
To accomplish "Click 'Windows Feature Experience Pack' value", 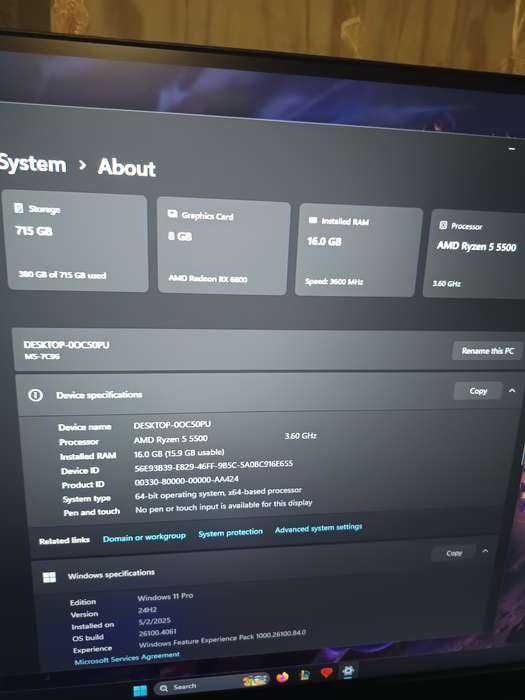I will (x=222, y=639).
